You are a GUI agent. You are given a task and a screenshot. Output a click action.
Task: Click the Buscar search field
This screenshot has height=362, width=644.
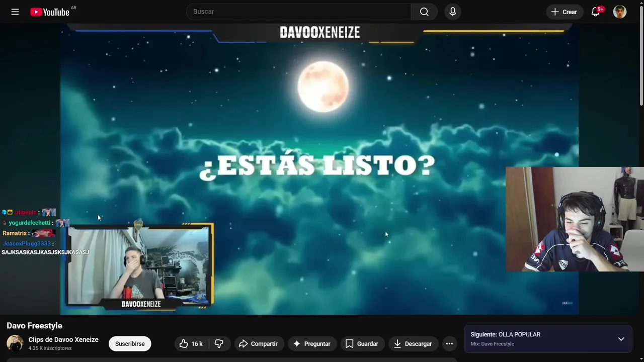tap(299, 12)
